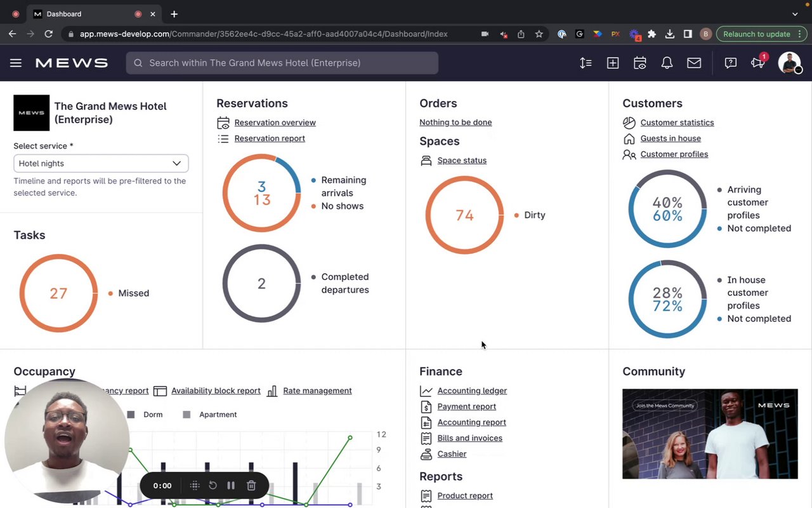Click the Reservation overview calendar icon

(223, 123)
